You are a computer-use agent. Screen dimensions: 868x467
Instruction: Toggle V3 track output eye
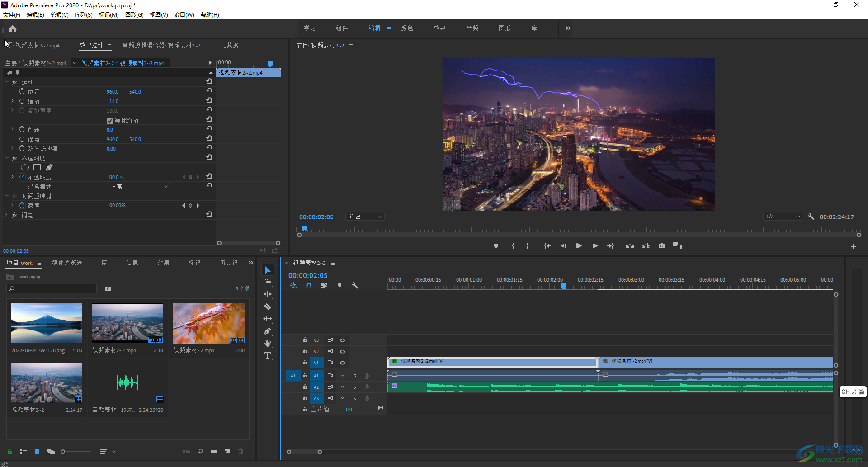click(343, 340)
